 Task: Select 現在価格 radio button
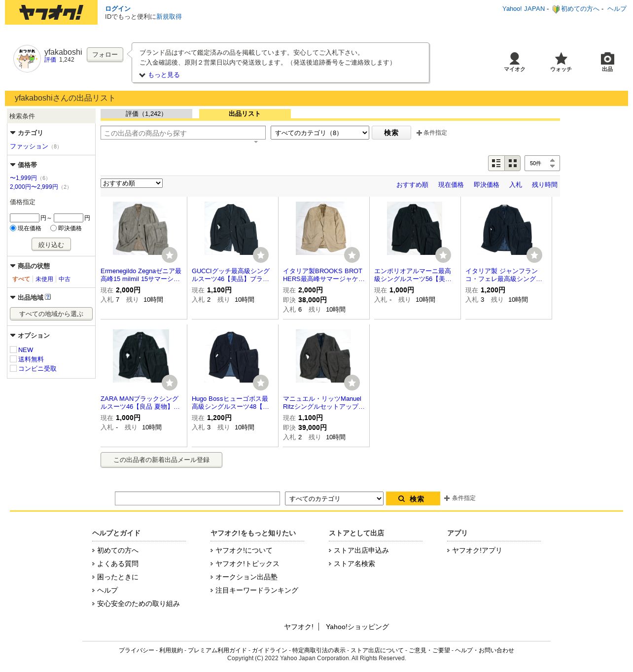[13, 228]
